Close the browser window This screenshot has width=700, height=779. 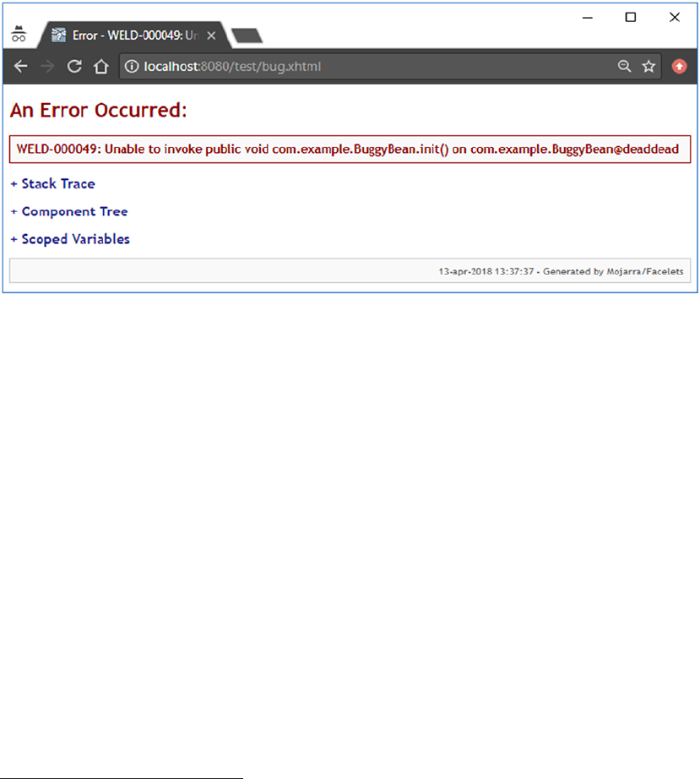coord(674,18)
